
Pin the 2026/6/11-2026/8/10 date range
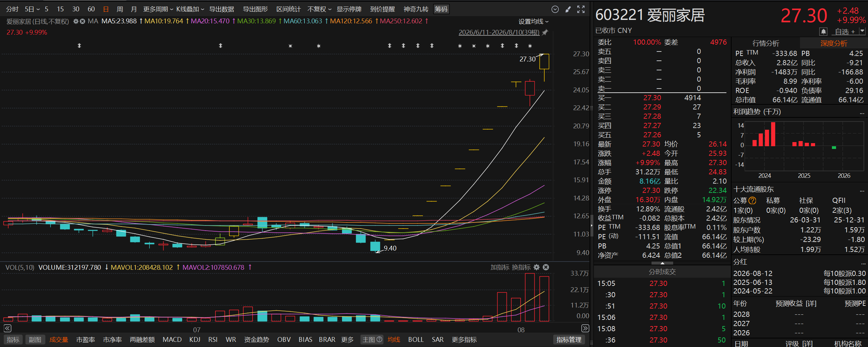pyautogui.click(x=545, y=32)
